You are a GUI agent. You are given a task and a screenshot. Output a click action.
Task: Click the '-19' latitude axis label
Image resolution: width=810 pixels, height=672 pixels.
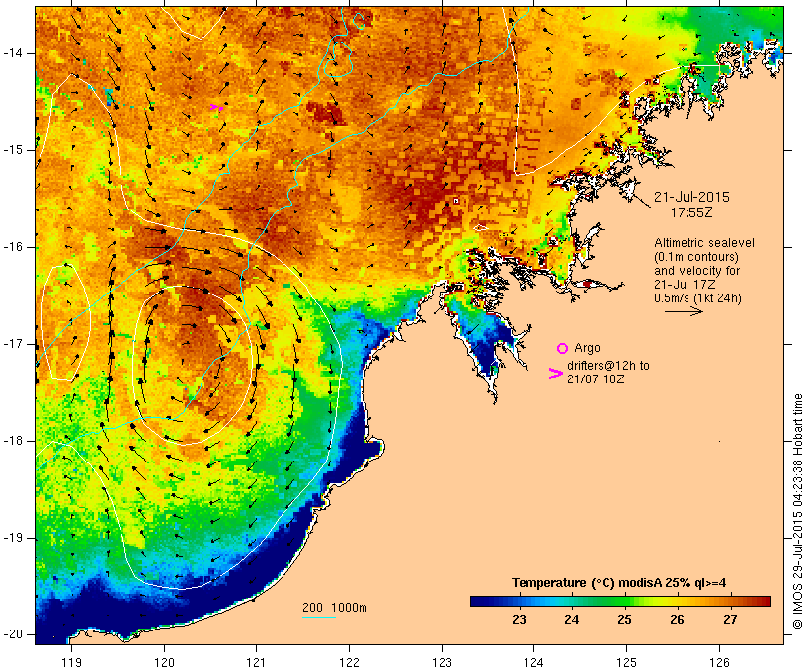(13, 538)
